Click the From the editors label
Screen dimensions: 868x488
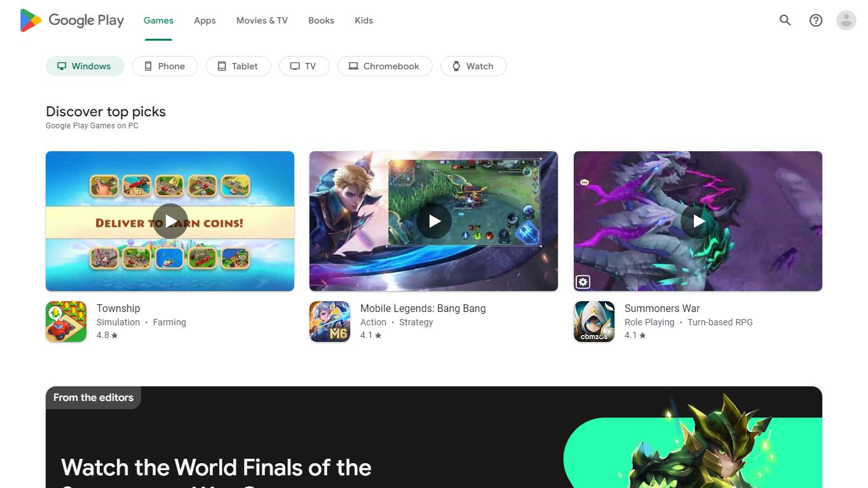coord(93,398)
